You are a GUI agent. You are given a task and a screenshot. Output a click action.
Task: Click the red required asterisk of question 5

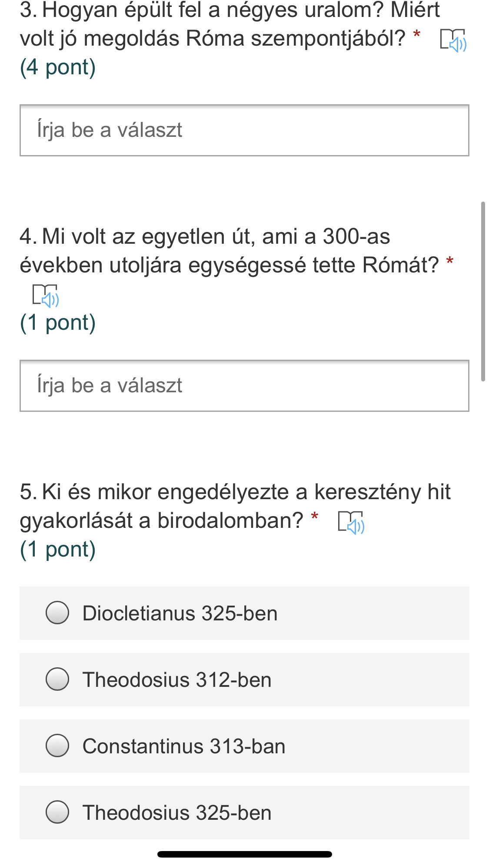[315, 516]
